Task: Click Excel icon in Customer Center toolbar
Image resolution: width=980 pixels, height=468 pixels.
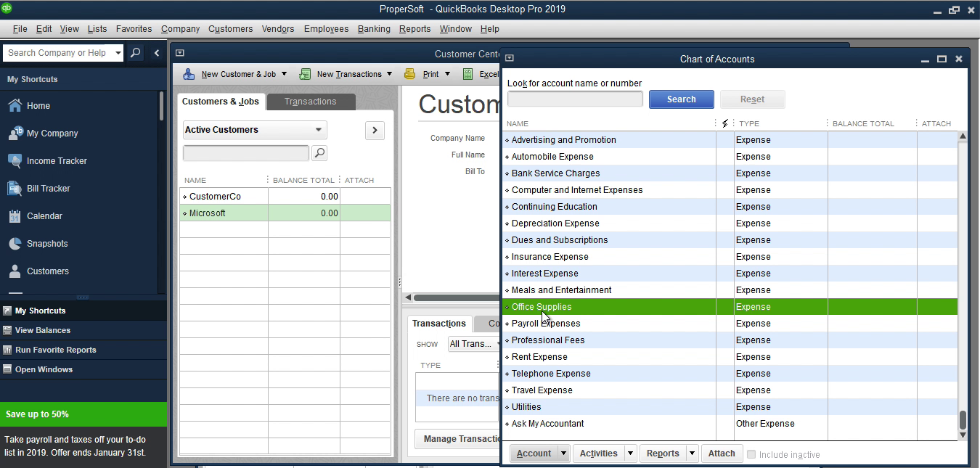Action: tap(468, 74)
